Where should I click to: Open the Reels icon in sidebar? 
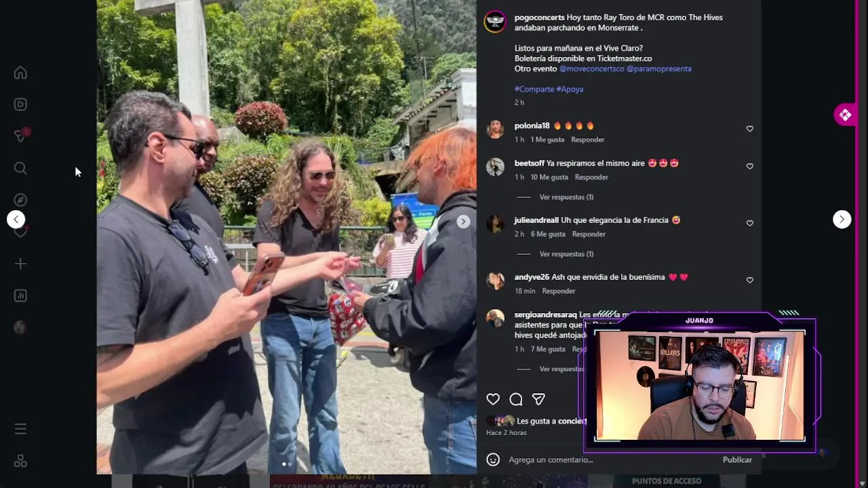coord(20,104)
